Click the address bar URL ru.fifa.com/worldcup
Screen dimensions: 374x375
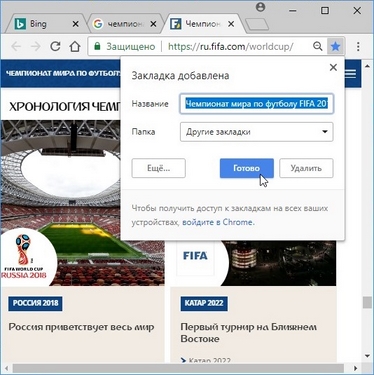click(231, 46)
